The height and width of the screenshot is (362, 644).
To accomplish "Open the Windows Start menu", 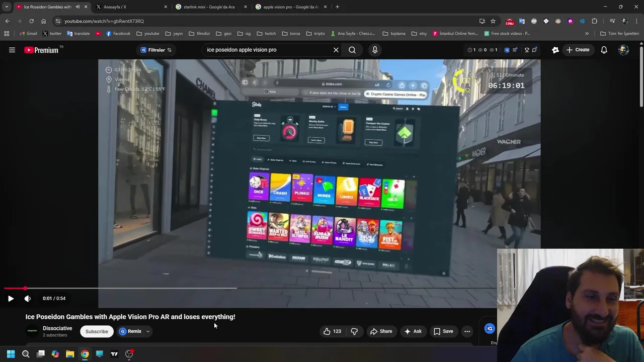I will coord(11,354).
